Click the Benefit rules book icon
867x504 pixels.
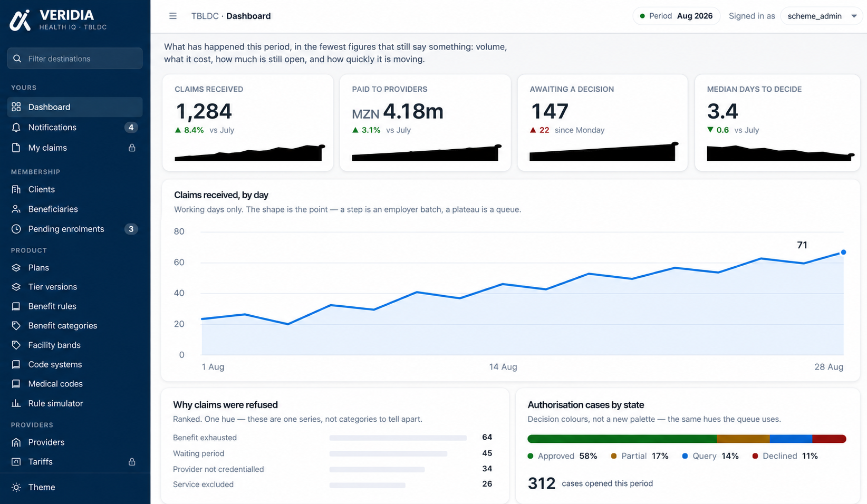coord(16,306)
